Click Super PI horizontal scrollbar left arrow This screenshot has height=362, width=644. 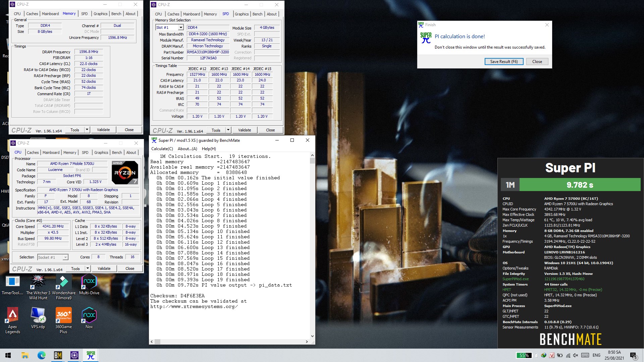point(152,342)
